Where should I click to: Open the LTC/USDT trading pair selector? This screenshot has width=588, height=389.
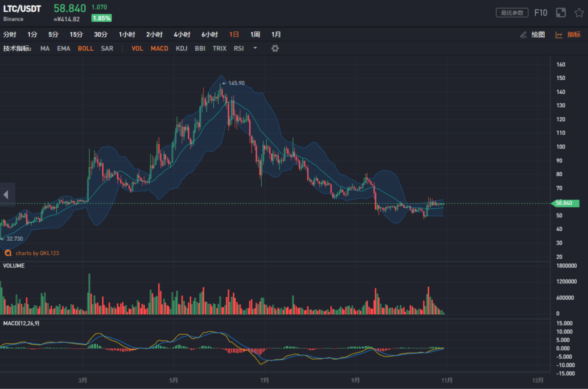(x=22, y=9)
